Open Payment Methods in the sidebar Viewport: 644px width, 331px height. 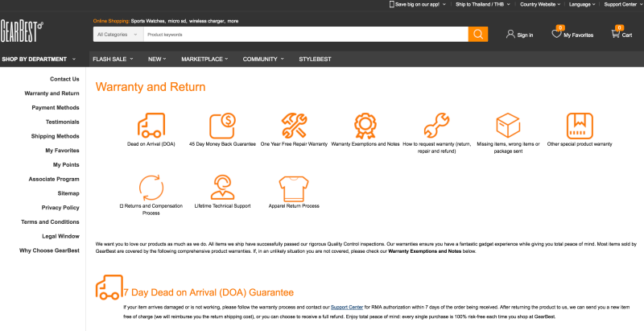56,107
